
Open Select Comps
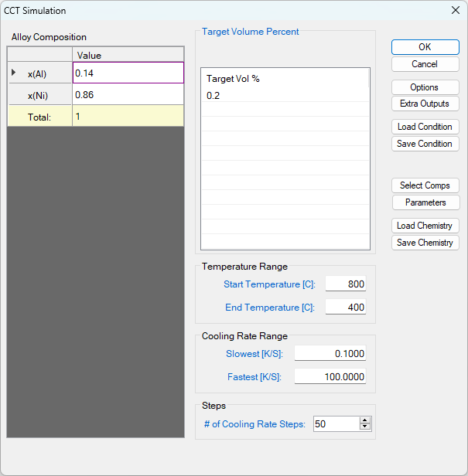click(x=425, y=185)
